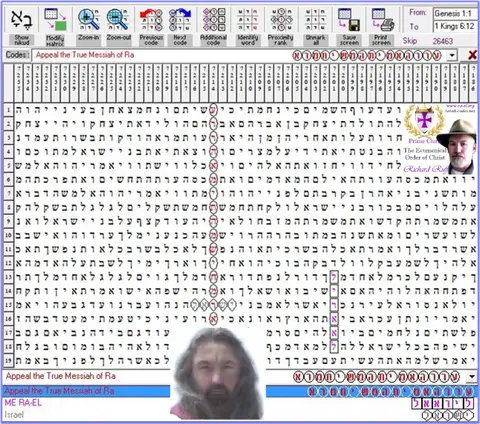The height and width of the screenshot is (424, 480).
Task: Click the circled red letter in row 16
Action: coord(213,319)
